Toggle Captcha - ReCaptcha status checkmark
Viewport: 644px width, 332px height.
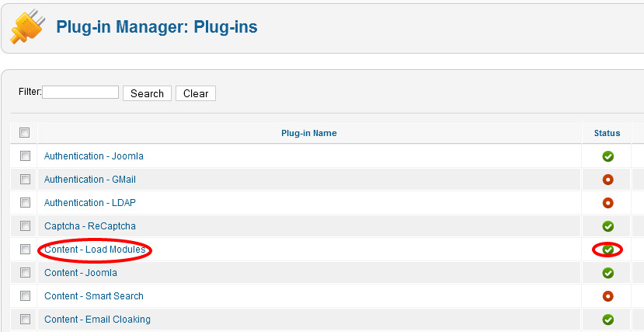[607, 226]
